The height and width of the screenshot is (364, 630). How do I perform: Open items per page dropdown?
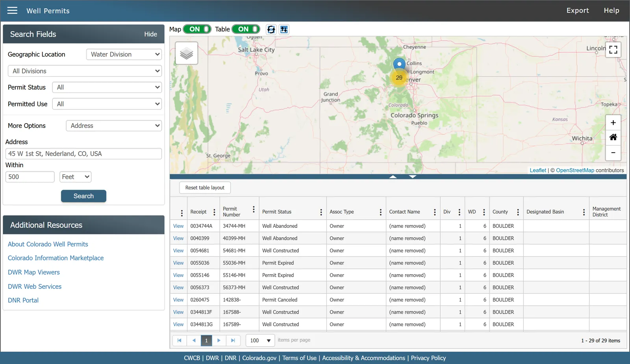point(260,340)
